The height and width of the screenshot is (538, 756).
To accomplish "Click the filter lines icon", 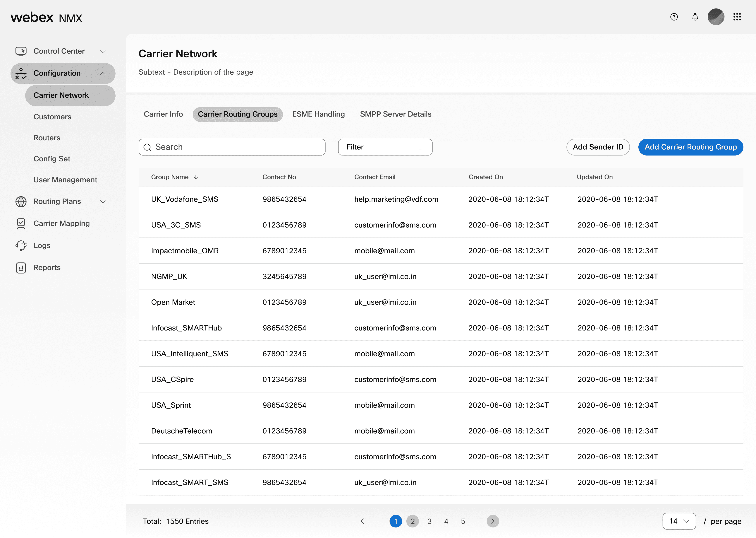I will [x=420, y=147].
